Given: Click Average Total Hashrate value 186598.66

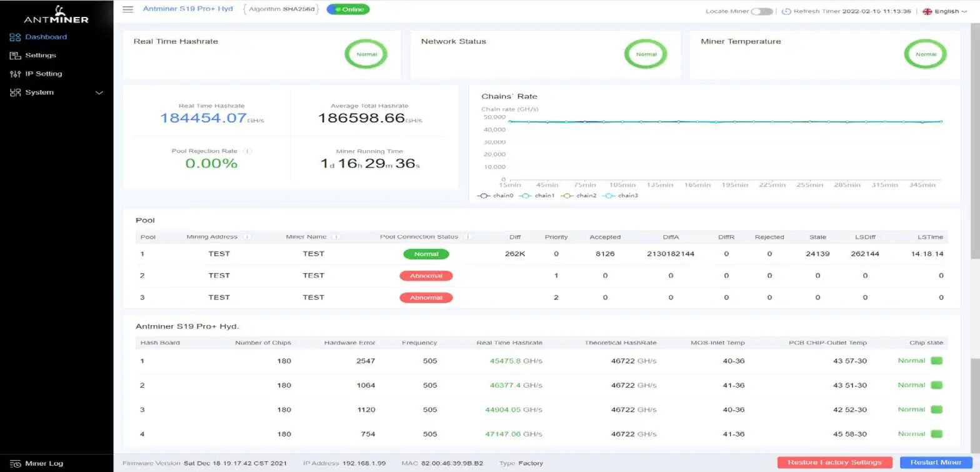Looking at the screenshot, I should [x=362, y=118].
